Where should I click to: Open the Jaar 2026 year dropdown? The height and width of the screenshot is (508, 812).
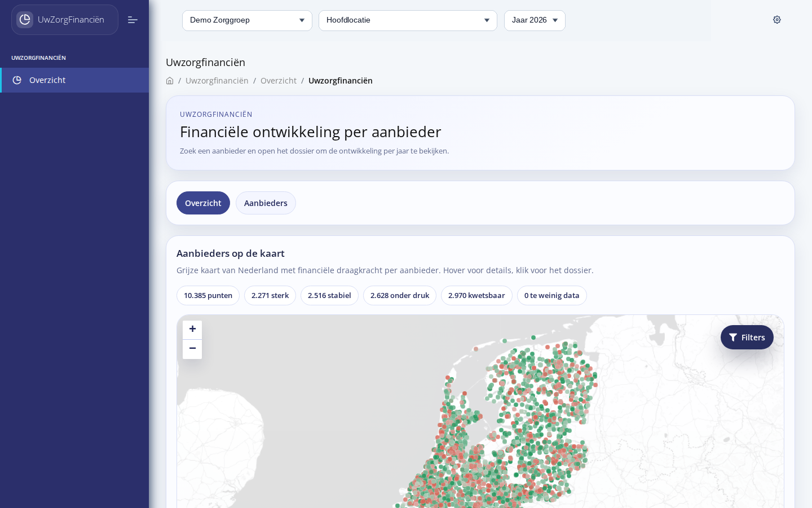[x=535, y=20]
